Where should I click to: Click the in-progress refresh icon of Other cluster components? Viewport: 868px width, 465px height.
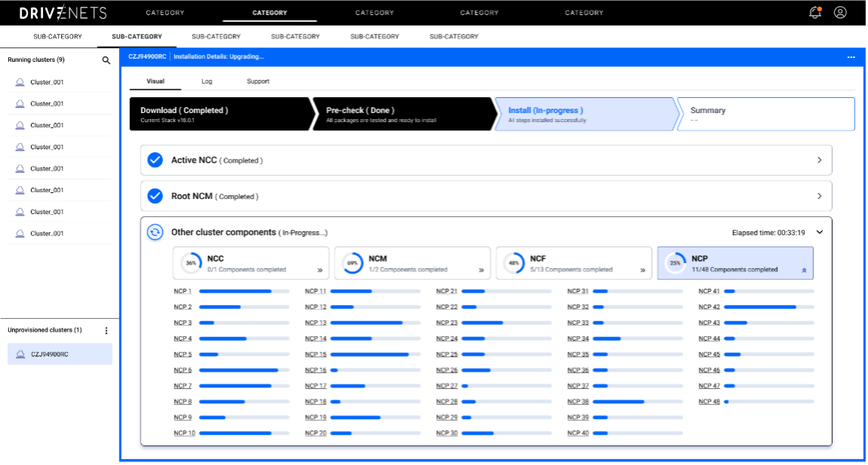(x=155, y=232)
